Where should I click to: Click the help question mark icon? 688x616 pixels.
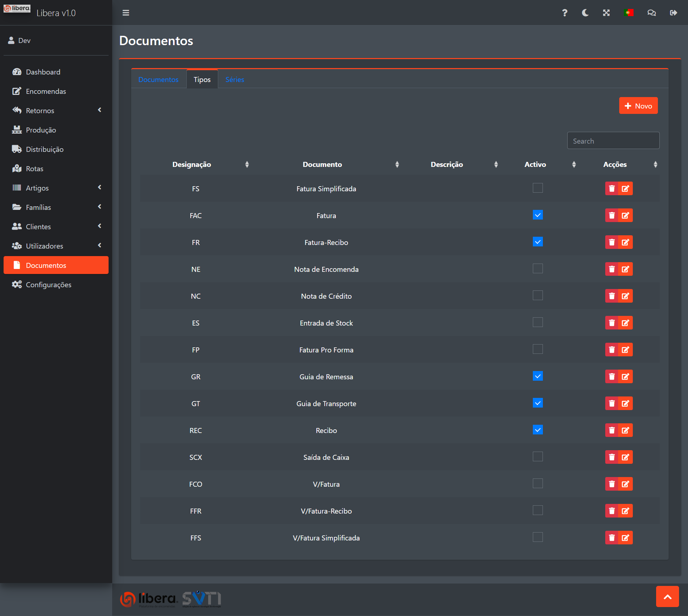(x=564, y=13)
